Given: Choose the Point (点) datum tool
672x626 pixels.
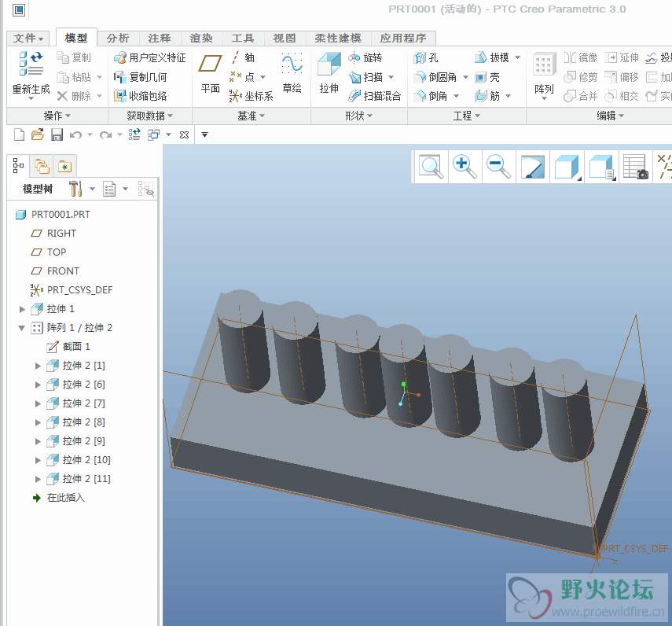Looking at the screenshot, I should tap(243, 77).
